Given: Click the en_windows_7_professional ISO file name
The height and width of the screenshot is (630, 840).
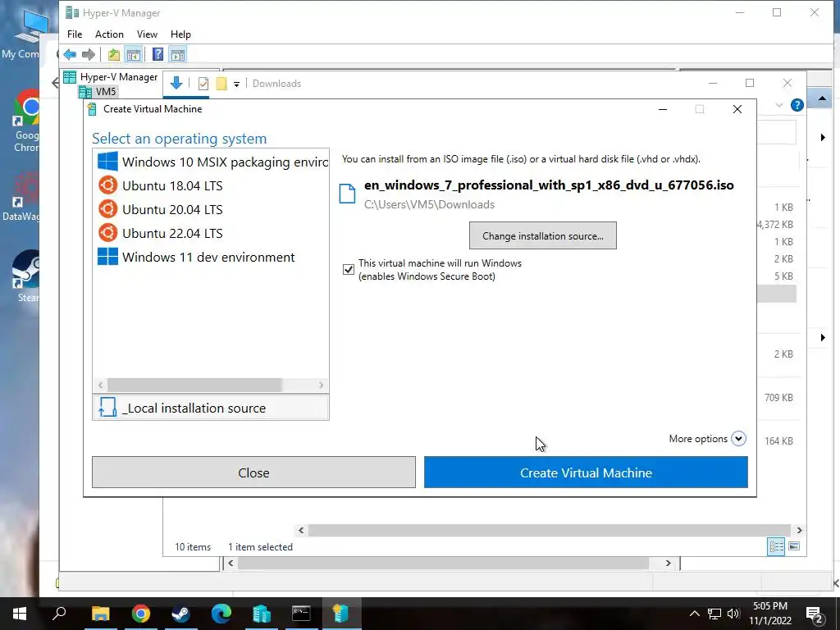Looking at the screenshot, I should pos(549,185).
